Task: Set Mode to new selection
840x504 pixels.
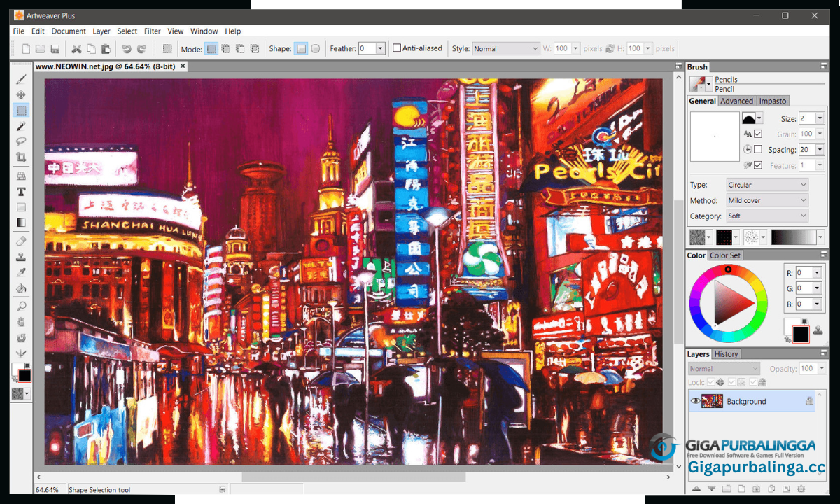Action: 211,49
